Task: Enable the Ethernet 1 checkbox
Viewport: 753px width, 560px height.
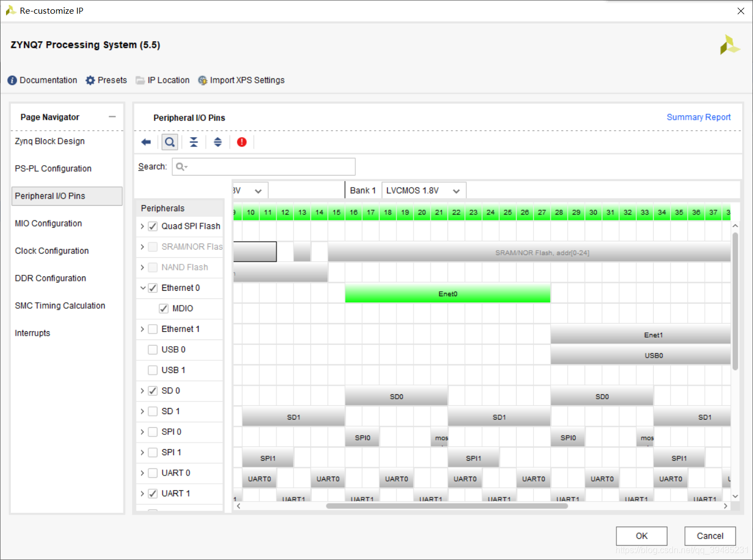Action: 153,329
